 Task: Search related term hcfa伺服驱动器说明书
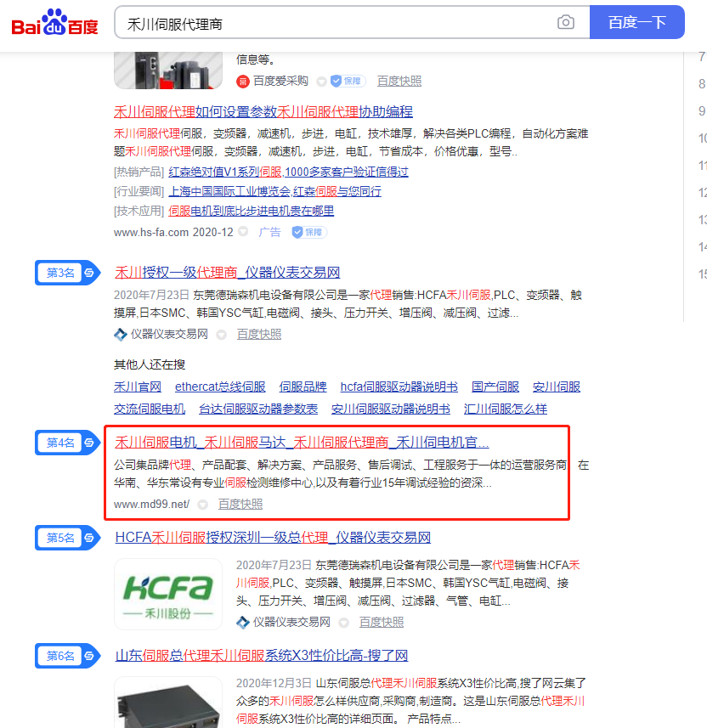pos(399,387)
